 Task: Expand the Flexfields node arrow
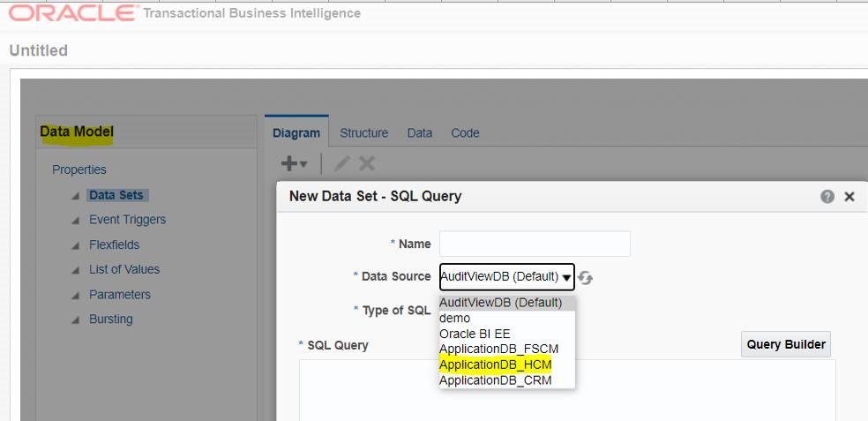click(75, 245)
